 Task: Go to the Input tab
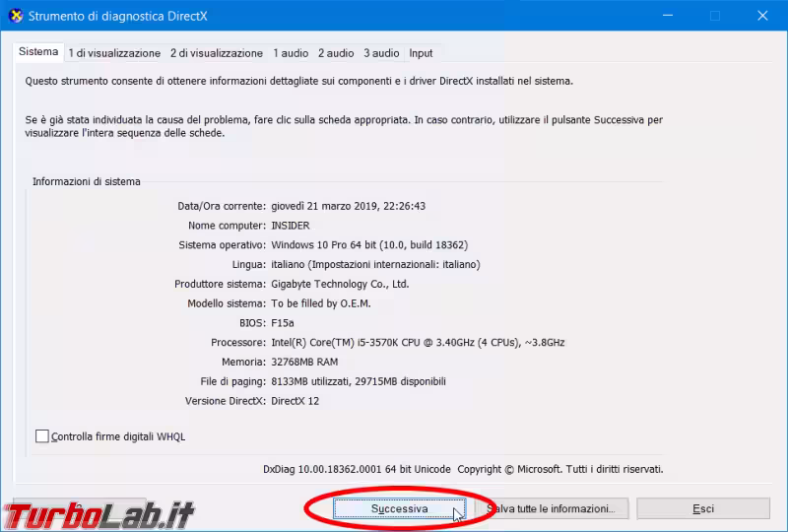tap(421, 53)
